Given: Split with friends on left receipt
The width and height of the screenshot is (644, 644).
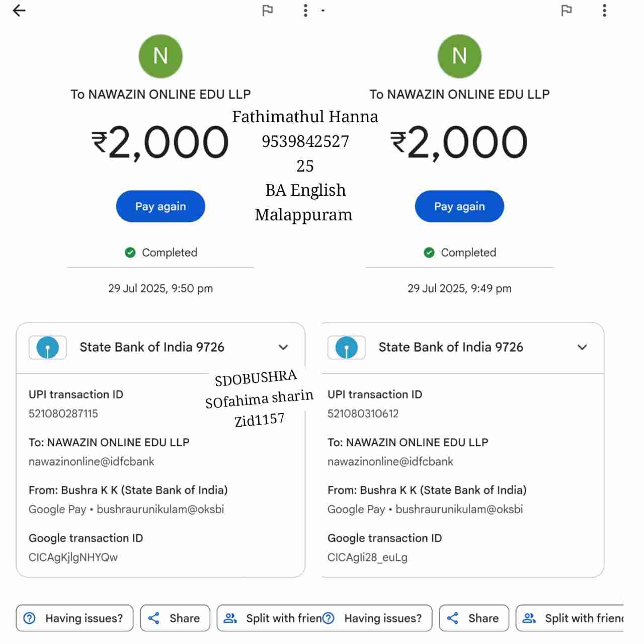Looking at the screenshot, I should pos(272,618).
